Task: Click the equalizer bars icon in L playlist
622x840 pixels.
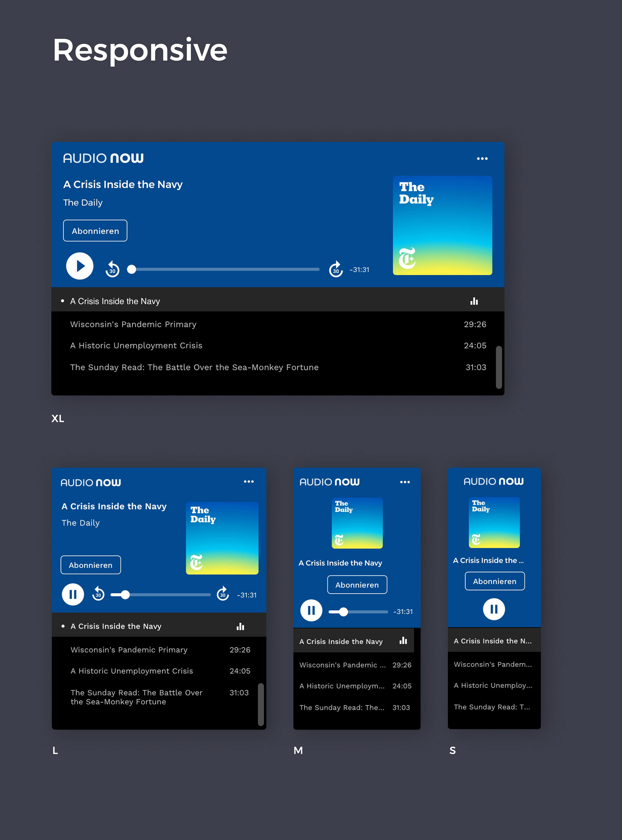Action: coord(240,626)
